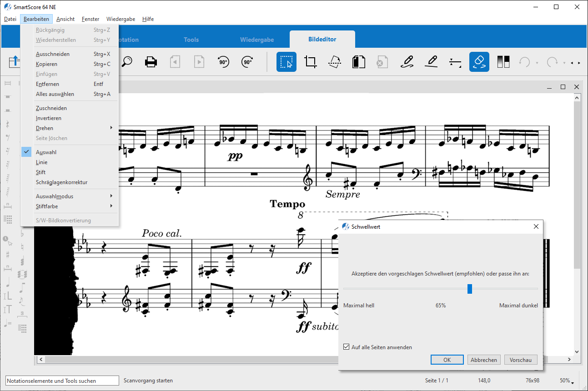This screenshot has width=588, height=391.
Task: Activate the rectangular selection tool icon
Action: point(286,62)
